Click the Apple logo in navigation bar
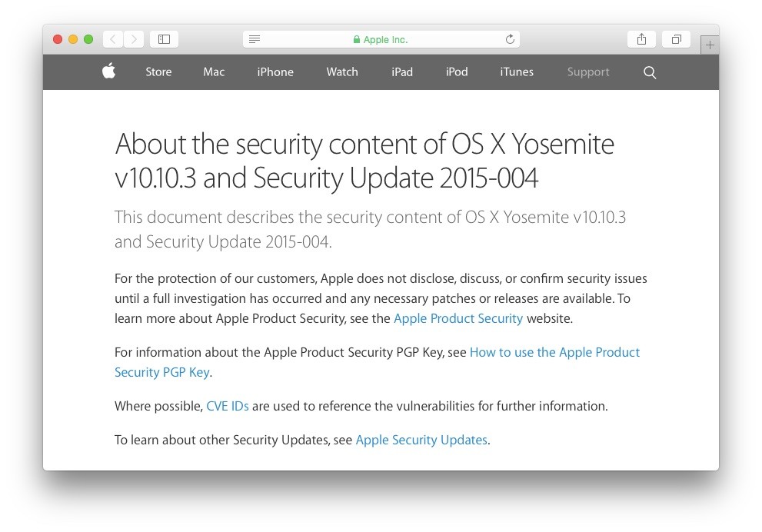This screenshot has width=762, height=532. [108, 71]
